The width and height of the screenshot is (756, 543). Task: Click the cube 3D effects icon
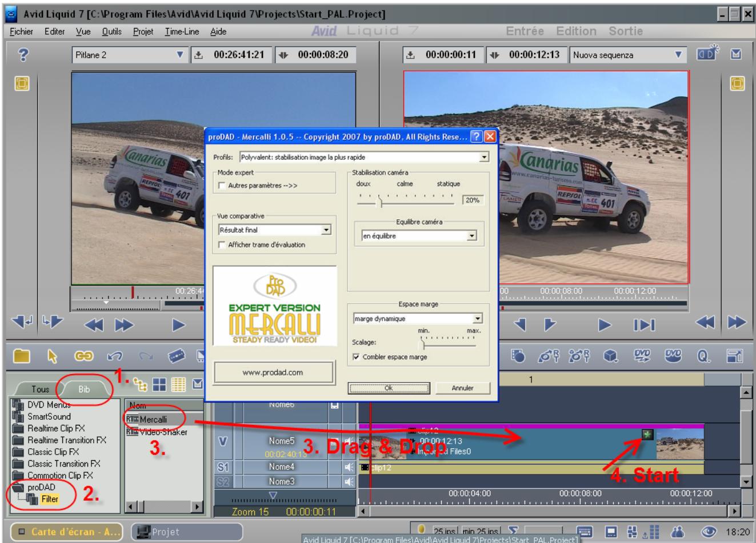click(x=611, y=356)
